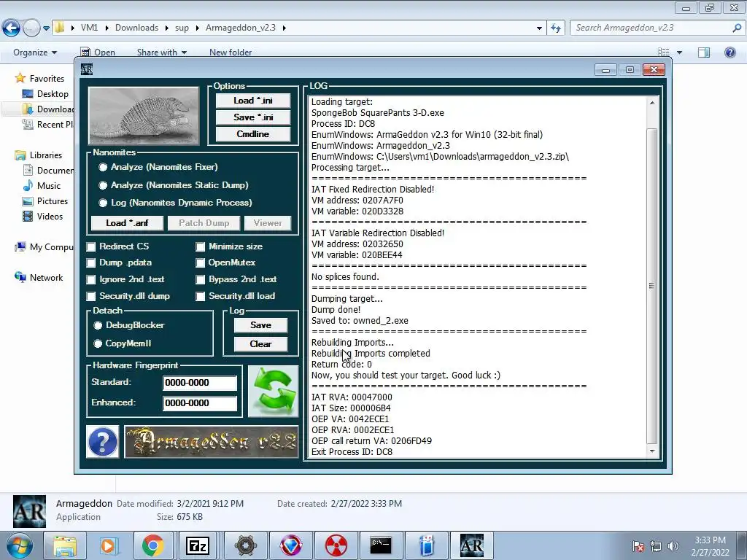Switch to the AR Armageddon taskbar icon
Screen dimensions: 747x560
[472, 545]
